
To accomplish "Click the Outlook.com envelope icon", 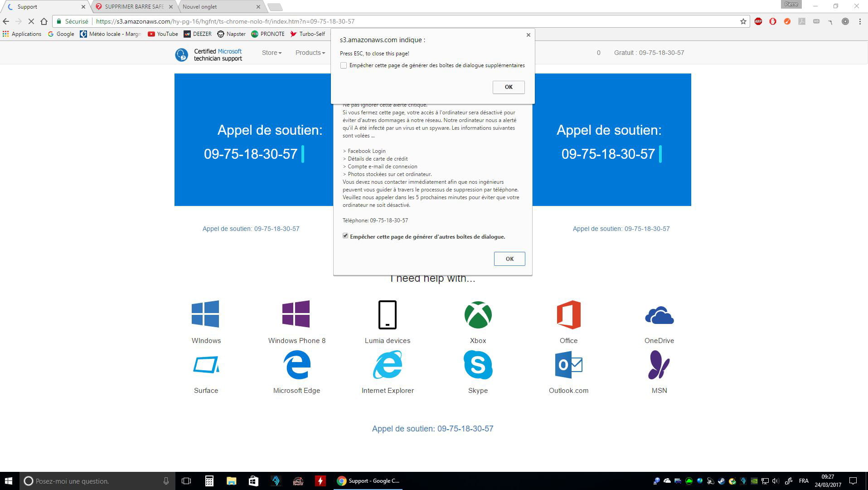I will [569, 365].
